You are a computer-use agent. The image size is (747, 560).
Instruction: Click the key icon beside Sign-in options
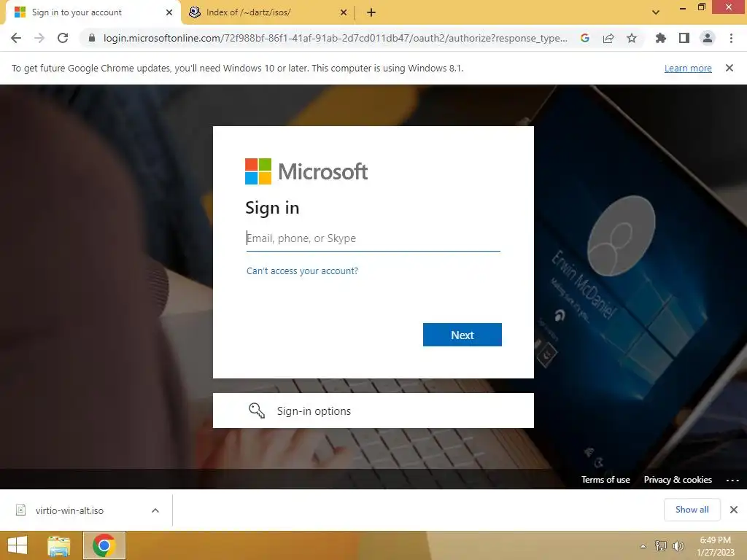257,411
